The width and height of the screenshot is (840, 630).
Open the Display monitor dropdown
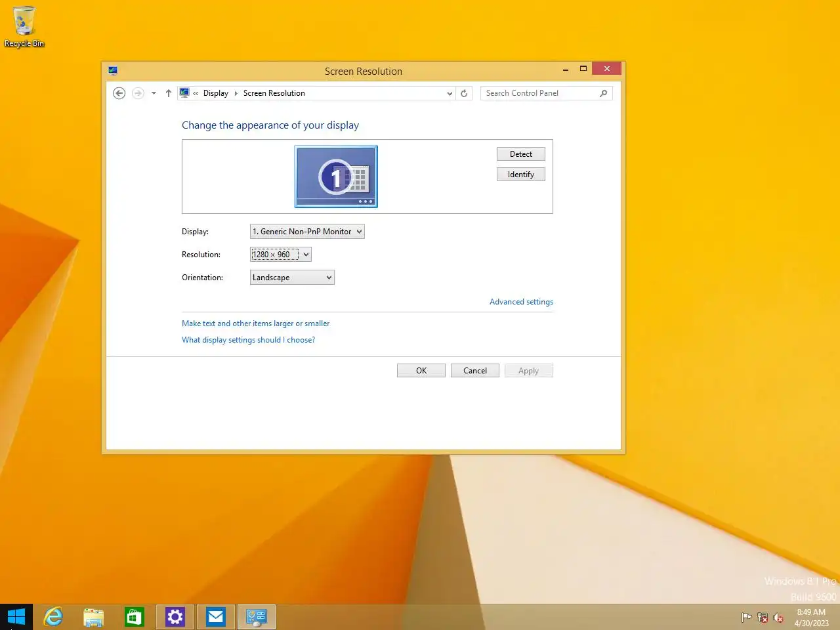tap(307, 232)
